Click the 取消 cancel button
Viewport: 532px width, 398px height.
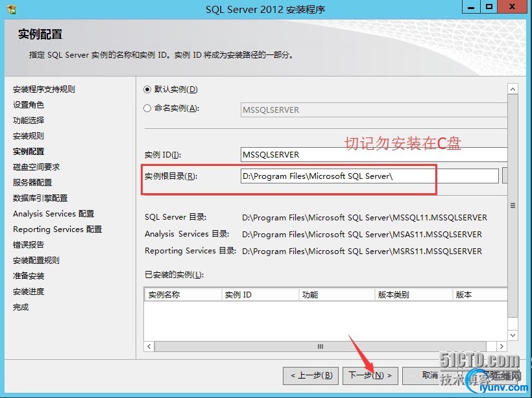coord(429,375)
